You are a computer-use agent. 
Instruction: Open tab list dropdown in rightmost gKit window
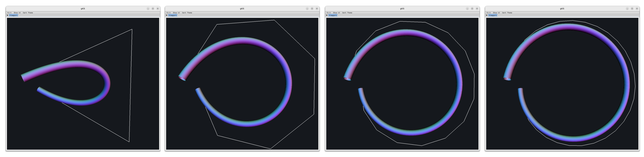pyautogui.click(x=487, y=15)
